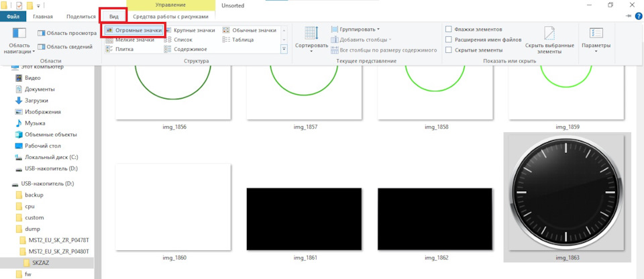
Task: Select Огромные значки layout
Action: 134,30
